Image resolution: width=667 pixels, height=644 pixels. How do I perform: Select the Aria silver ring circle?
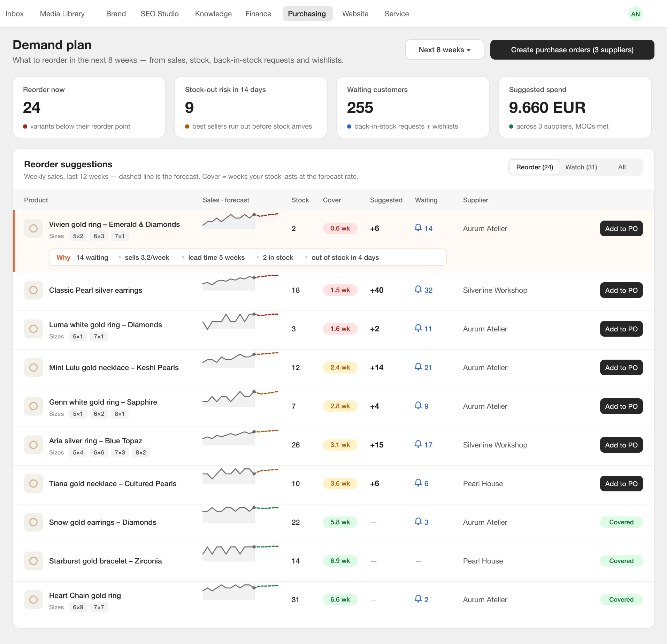33,445
